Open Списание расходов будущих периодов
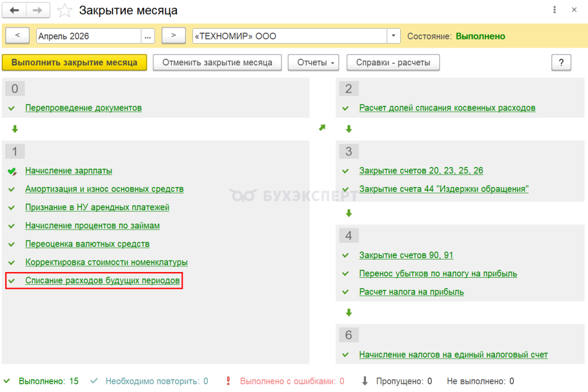The image size is (588, 392). click(103, 281)
